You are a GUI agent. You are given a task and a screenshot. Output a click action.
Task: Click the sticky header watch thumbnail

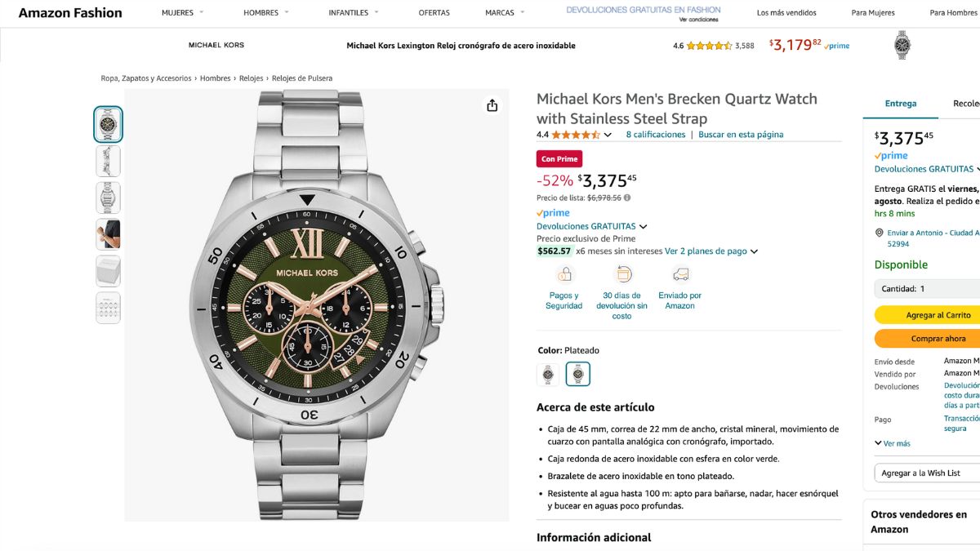tap(902, 45)
